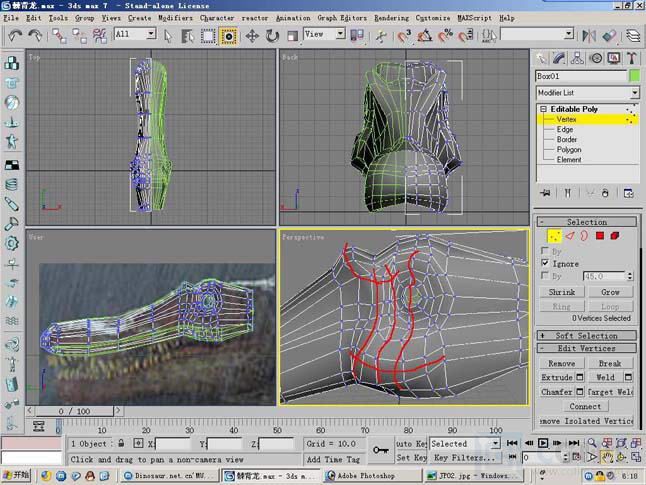
Task: Click the Break vertices button
Action: [x=610, y=363]
